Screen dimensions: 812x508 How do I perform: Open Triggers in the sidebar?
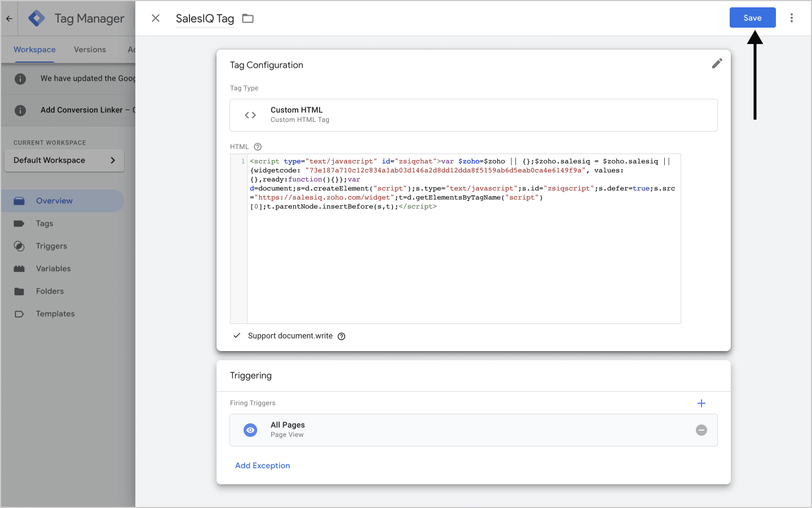(x=51, y=246)
